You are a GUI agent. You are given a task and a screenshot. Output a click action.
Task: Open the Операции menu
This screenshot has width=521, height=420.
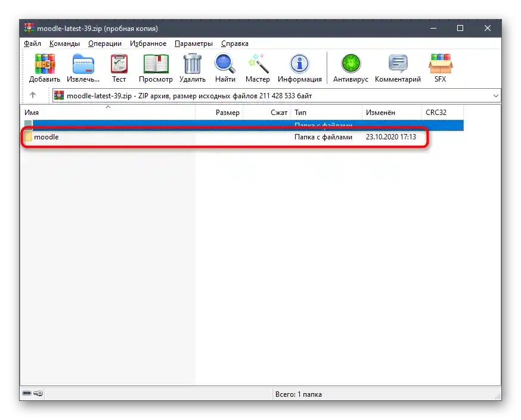click(x=105, y=43)
